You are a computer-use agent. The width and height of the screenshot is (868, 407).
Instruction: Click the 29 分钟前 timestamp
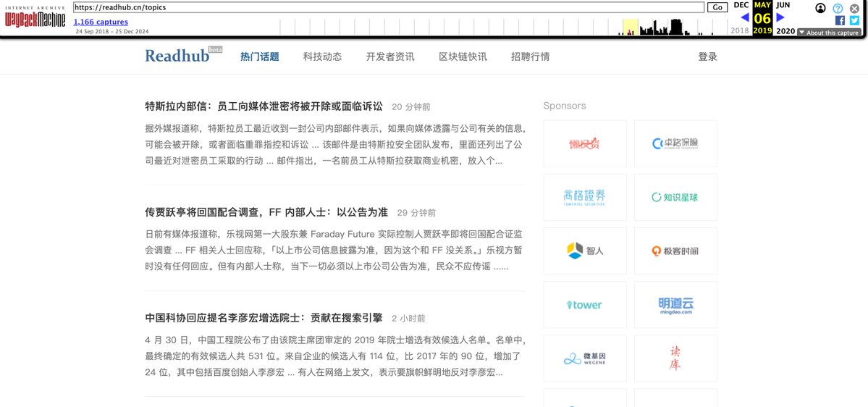click(x=416, y=213)
